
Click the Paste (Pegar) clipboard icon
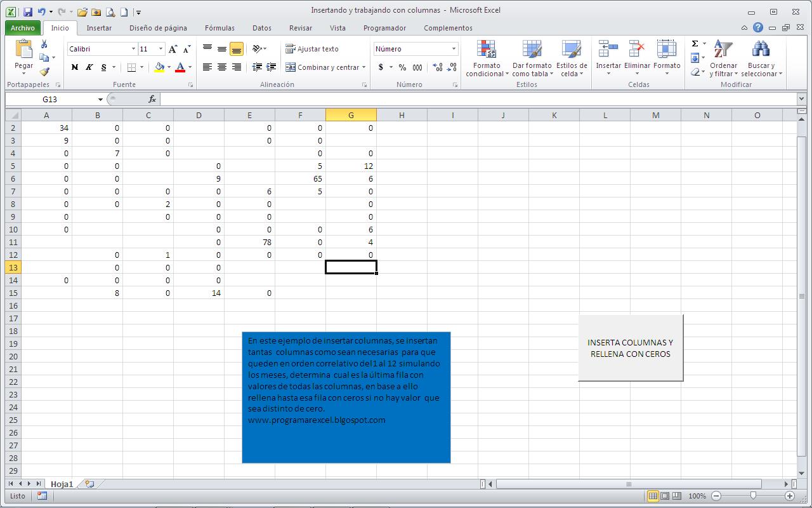[x=23, y=49]
